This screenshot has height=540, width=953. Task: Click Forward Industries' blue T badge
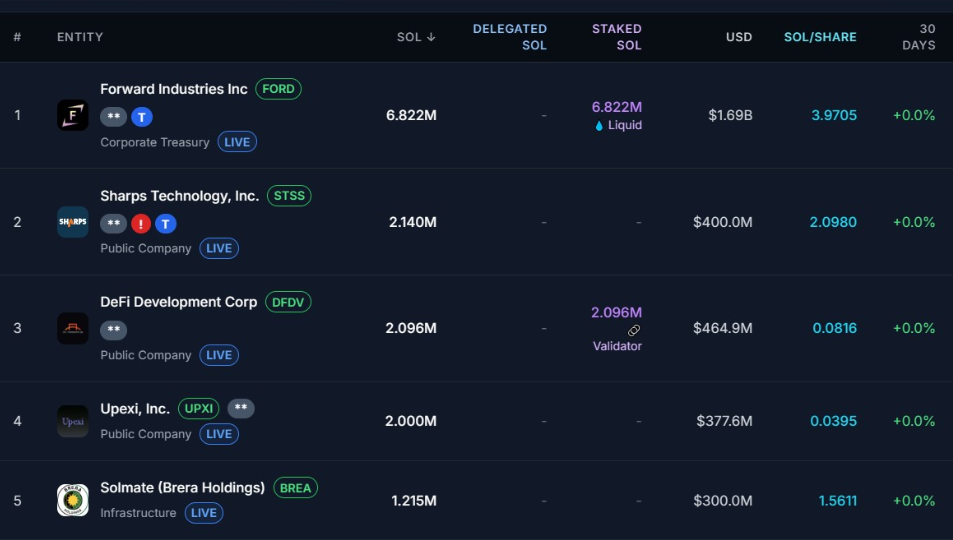point(142,117)
